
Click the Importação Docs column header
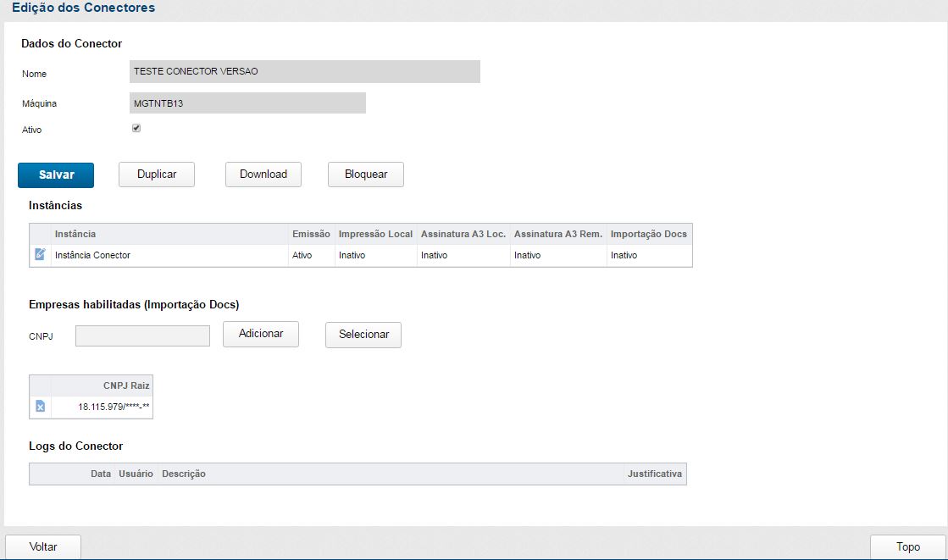[648, 234]
